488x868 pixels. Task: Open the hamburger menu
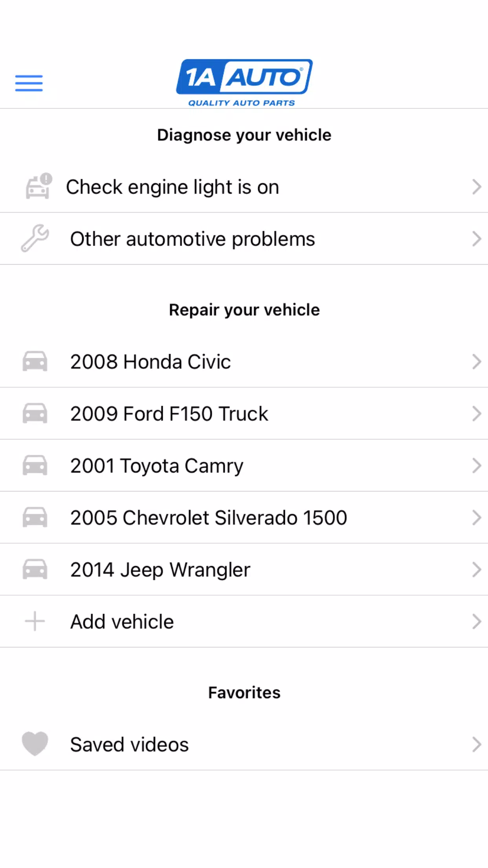[x=29, y=83]
